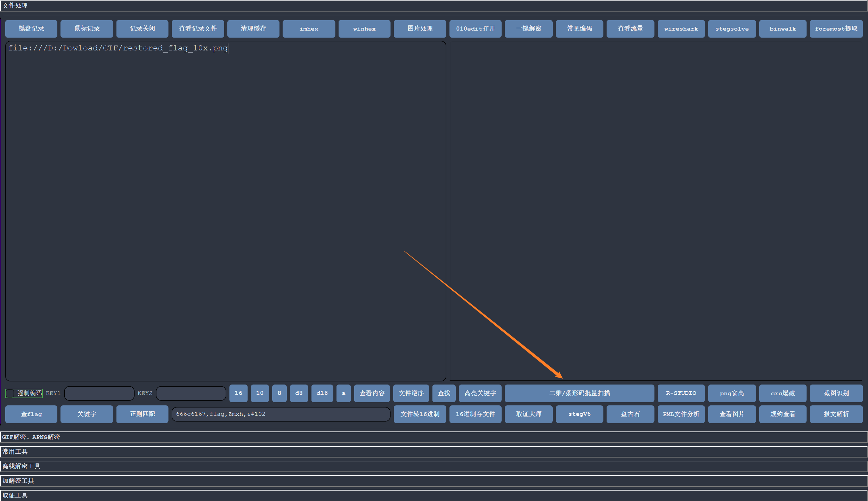
Task: Expand the GIF解密、APNG解密 section
Action: (x=434, y=437)
